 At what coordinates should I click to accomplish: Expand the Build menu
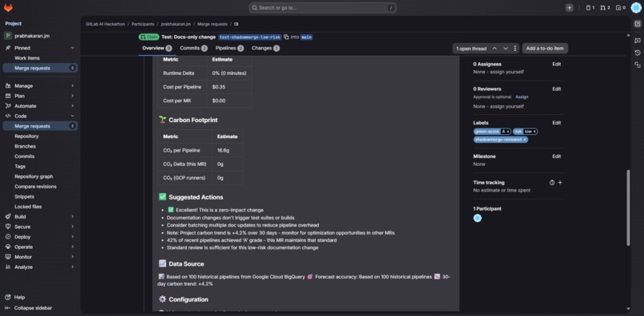tap(39, 217)
